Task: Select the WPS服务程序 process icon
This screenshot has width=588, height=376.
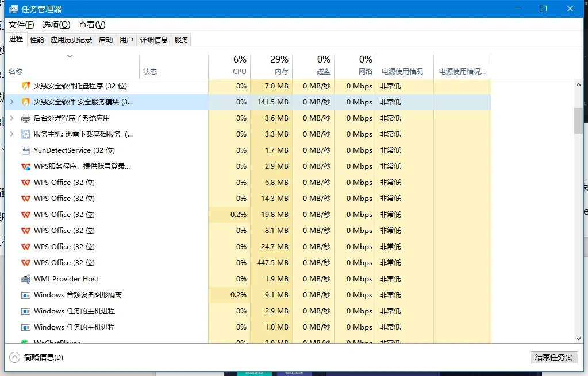Action: coord(26,166)
